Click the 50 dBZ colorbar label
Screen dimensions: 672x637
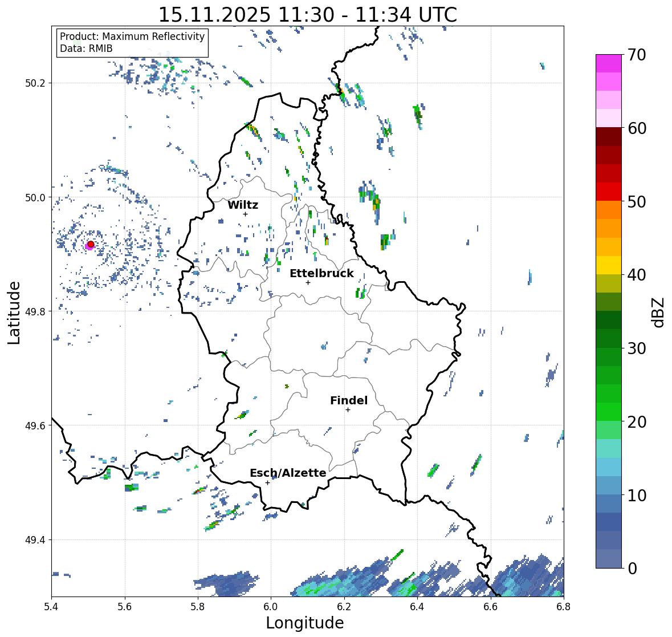[637, 201]
